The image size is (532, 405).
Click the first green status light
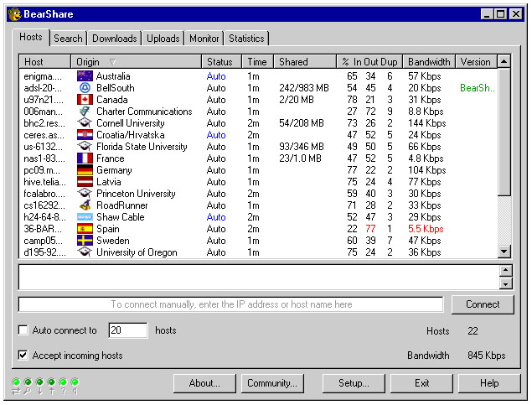click(16, 382)
